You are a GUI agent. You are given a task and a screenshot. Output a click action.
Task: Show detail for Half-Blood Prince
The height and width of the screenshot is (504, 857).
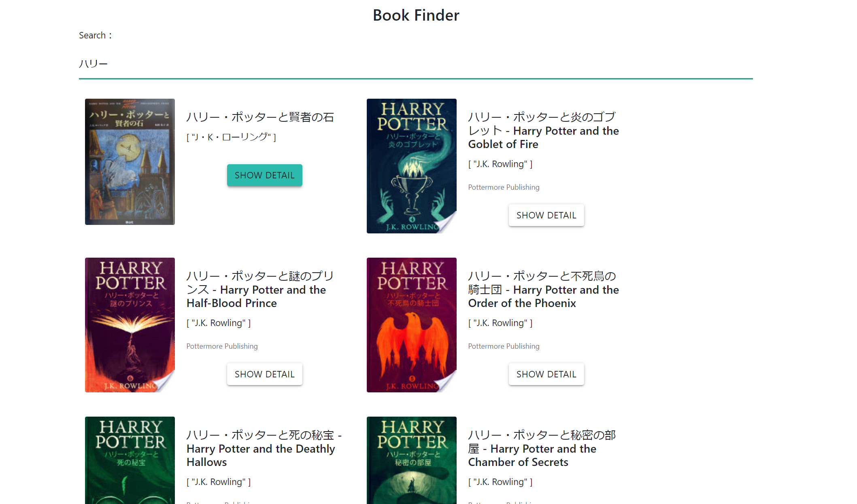tap(264, 374)
